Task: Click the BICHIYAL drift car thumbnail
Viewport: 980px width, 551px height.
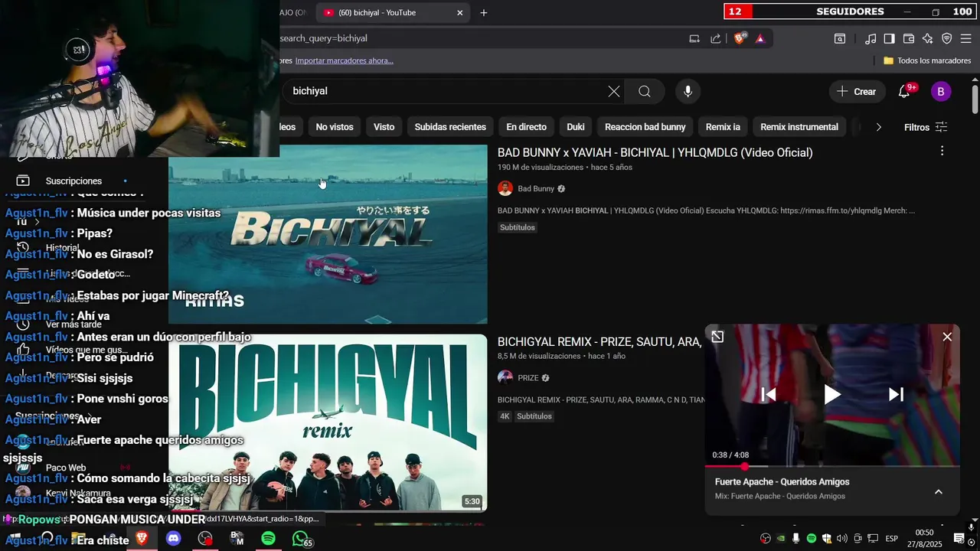Action: [328, 234]
